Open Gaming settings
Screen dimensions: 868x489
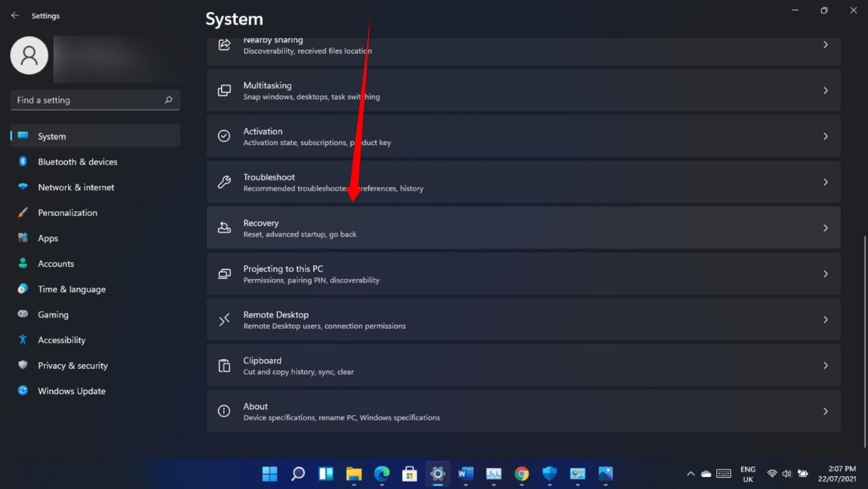point(53,314)
